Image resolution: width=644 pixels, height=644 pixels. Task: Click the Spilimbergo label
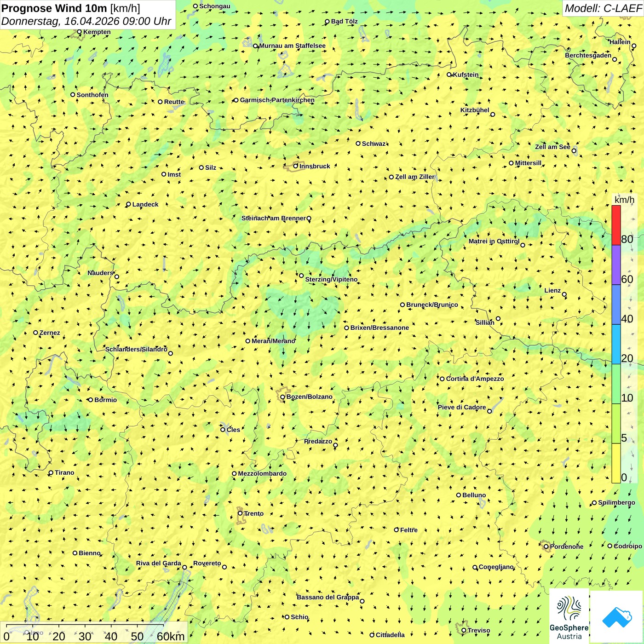point(616,502)
